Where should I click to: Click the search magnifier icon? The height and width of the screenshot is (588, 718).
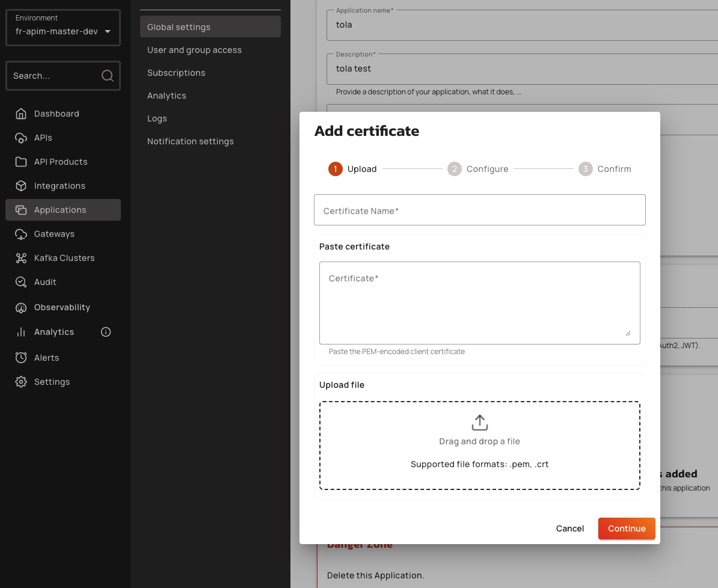point(107,76)
